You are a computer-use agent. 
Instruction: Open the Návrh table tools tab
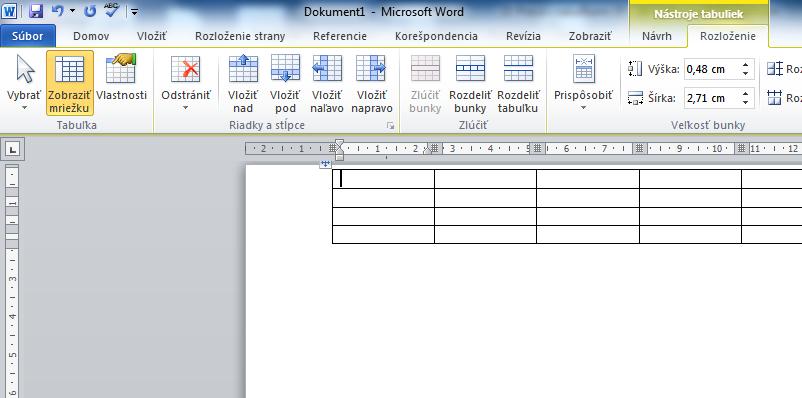coord(657,36)
